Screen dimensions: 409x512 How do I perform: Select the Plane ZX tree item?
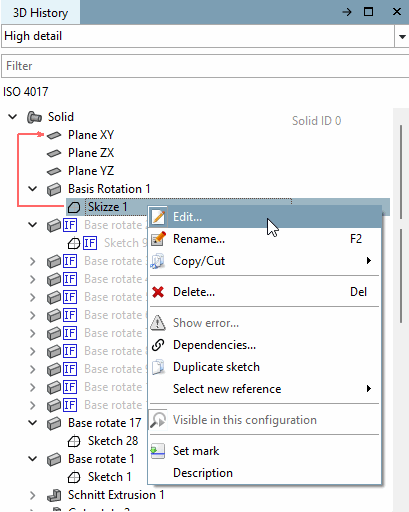(x=91, y=153)
